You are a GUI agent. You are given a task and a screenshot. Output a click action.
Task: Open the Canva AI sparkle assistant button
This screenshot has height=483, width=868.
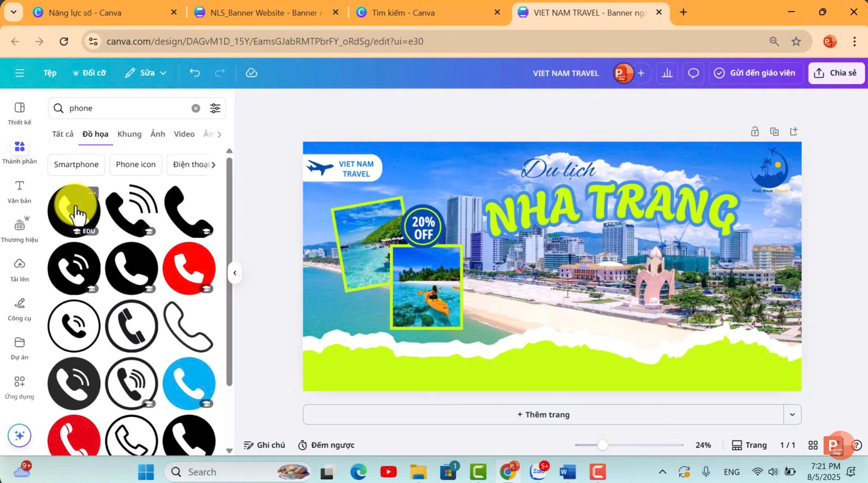19,435
